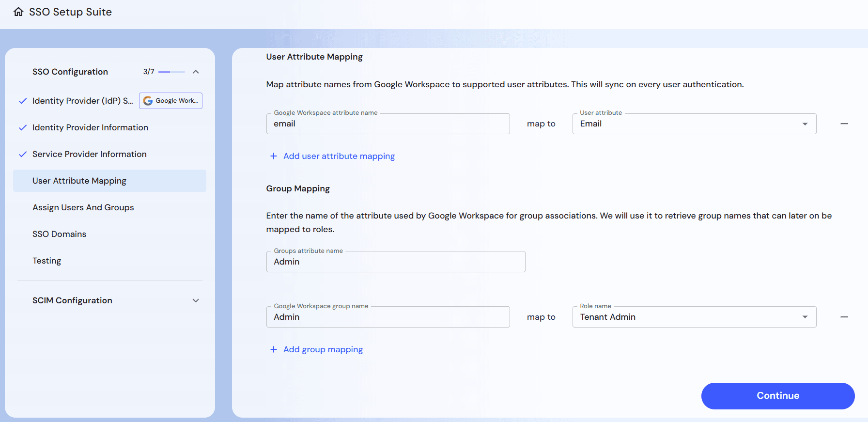Go to Assign Users And Groups step

(83, 207)
